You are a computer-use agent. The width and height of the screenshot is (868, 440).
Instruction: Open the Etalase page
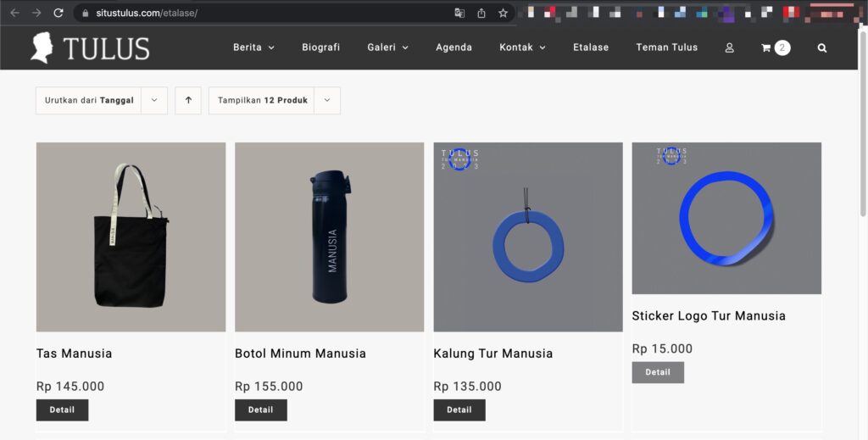(x=591, y=47)
